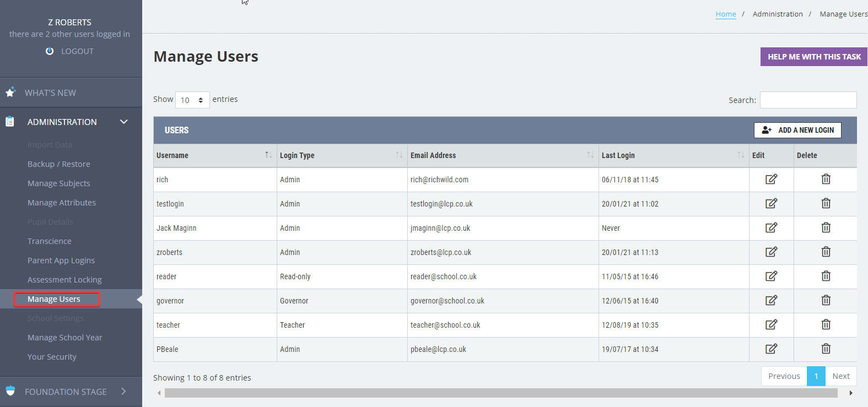Click trash icon for PBeale

pos(826,349)
